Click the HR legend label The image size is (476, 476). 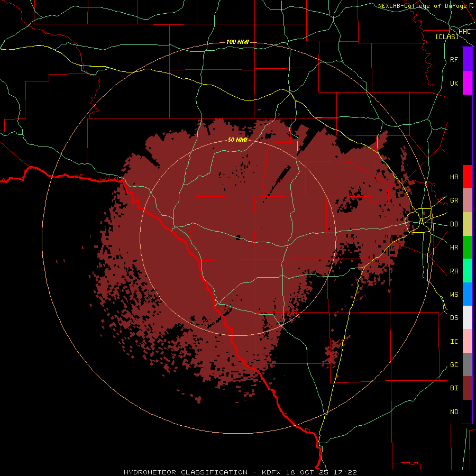(x=454, y=248)
